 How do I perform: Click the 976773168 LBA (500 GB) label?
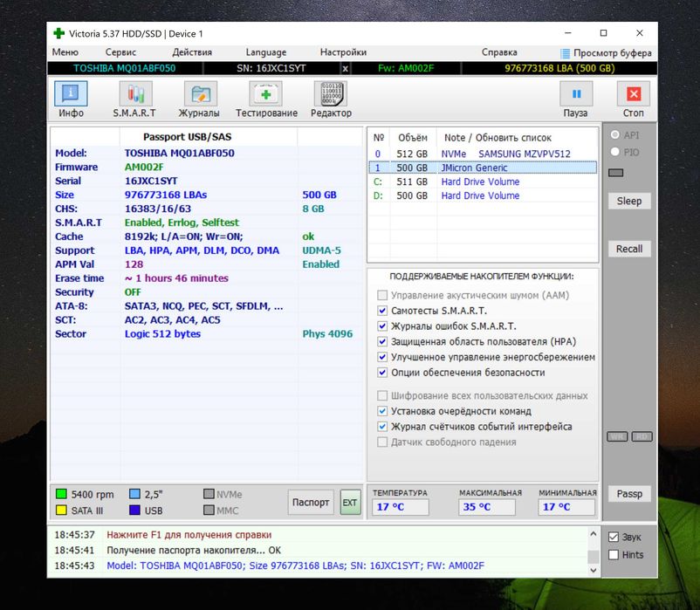tap(559, 68)
